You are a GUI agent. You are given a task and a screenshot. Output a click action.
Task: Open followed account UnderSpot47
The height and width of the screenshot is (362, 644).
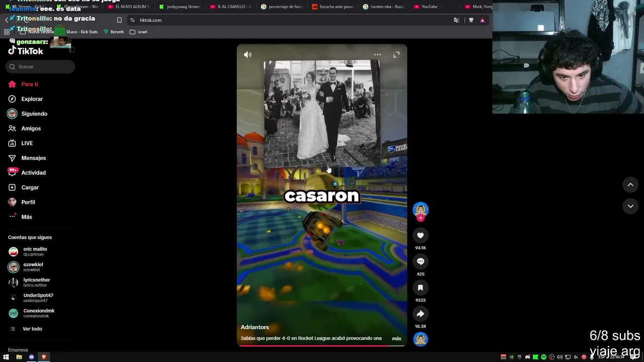click(31, 298)
